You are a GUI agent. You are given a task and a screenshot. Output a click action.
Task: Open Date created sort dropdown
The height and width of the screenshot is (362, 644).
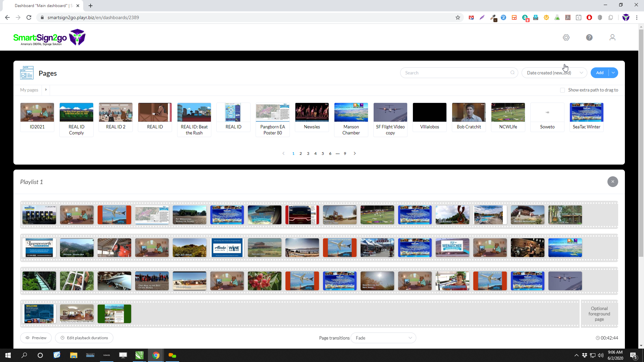pos(554,73)
